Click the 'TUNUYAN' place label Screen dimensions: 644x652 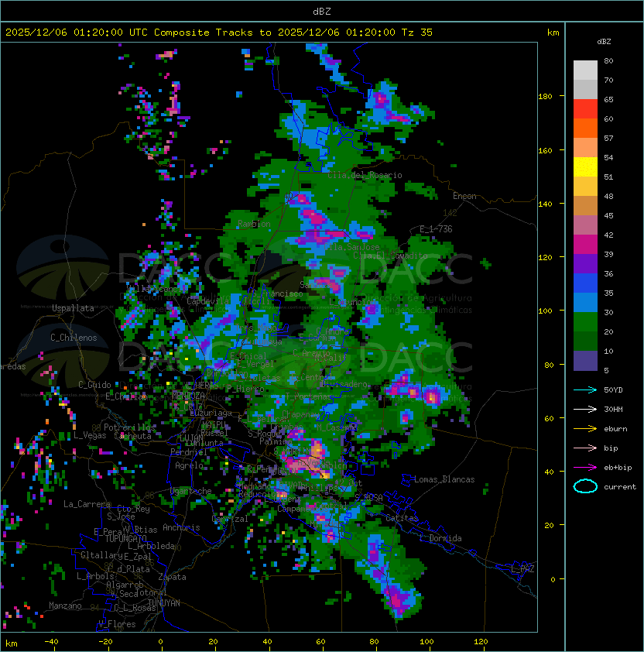click(164, 603)
